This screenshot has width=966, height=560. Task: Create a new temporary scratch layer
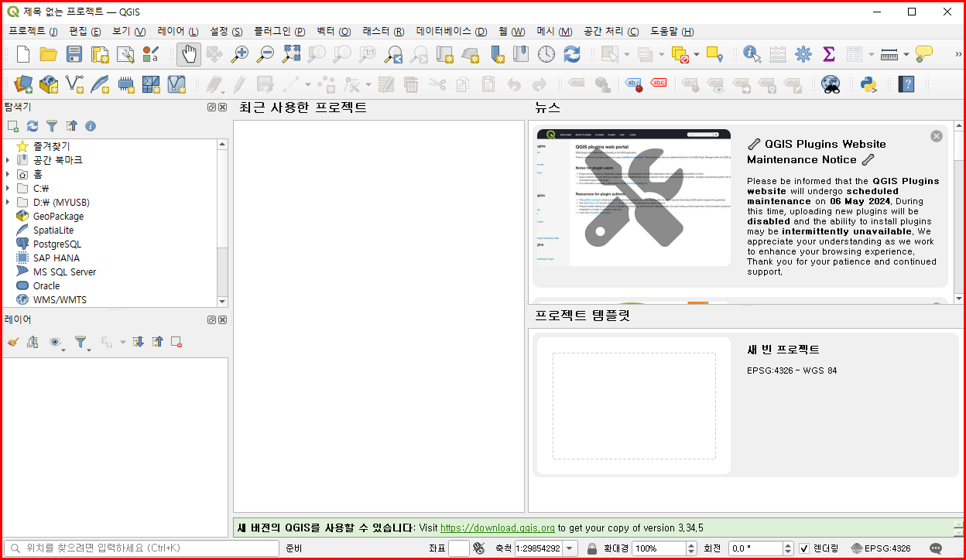(x=125, y=84)
